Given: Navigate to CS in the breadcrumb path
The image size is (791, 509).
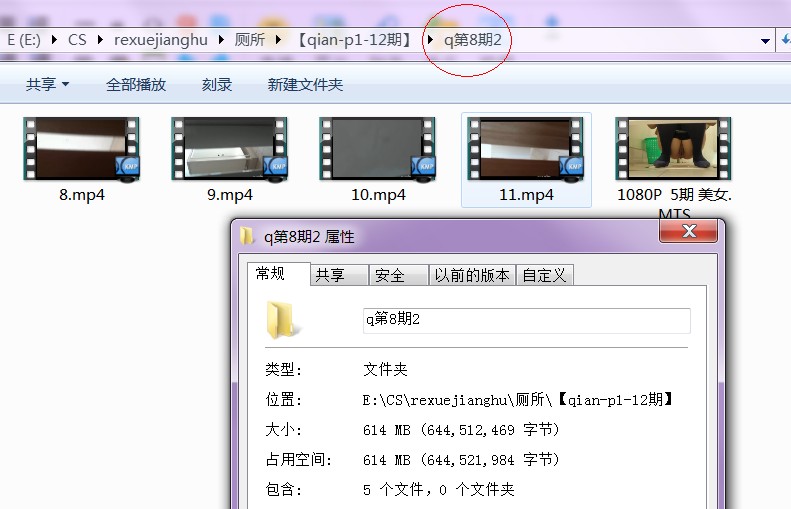Looking at the screenshot, I should (x=77, y=40).
